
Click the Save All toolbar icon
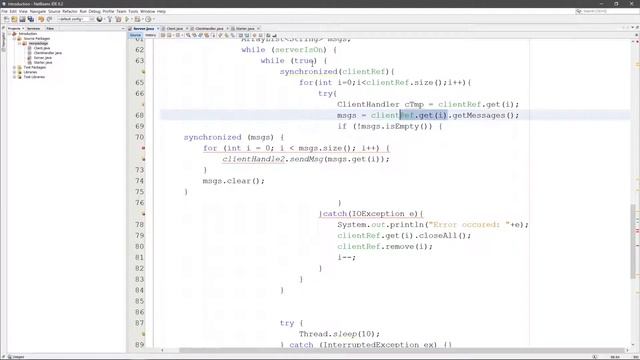click(31, 19)
